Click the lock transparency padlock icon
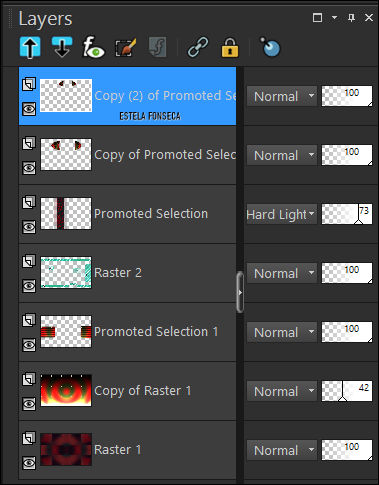This screenshot has width=379, height=485. 230,47
